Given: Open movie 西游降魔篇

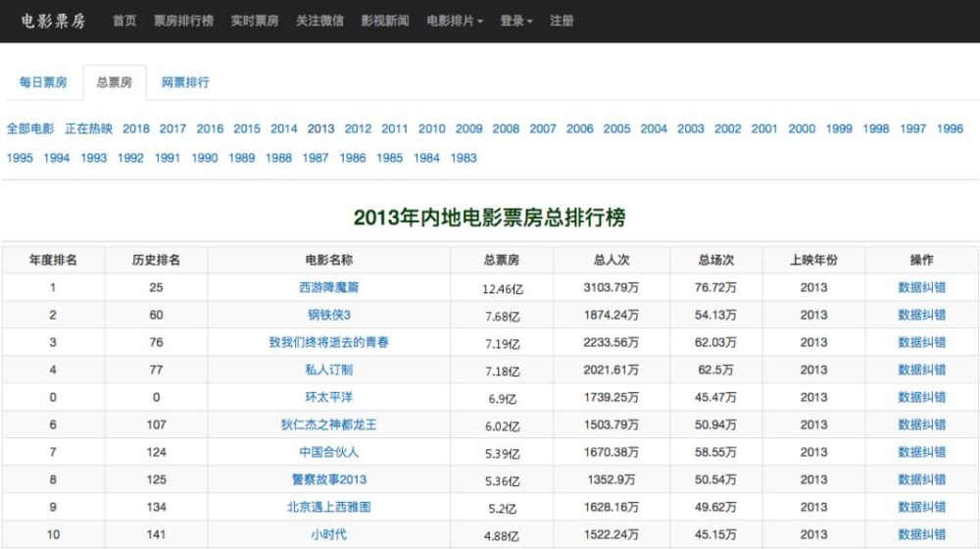Looking at the screenshot, I should point(328,287).
